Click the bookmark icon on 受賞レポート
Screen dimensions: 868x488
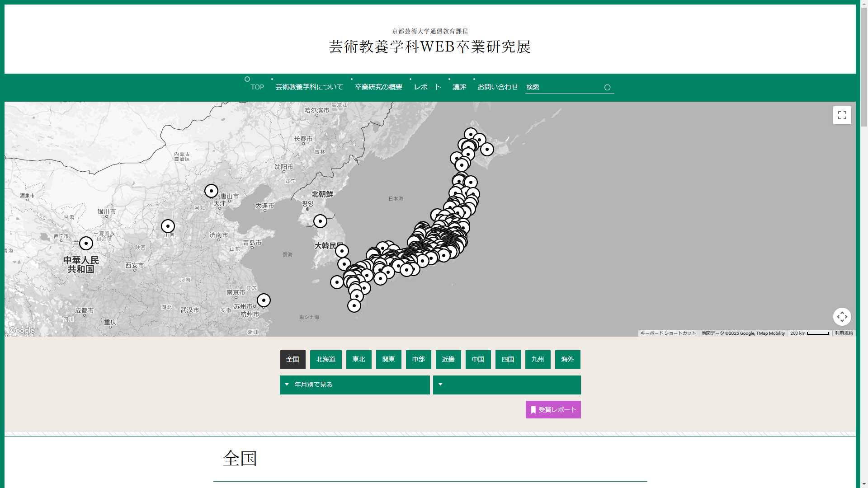(533, 410)
